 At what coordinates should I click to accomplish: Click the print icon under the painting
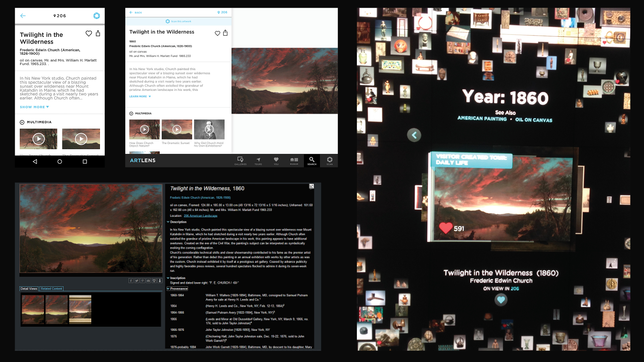coord(154,281)
